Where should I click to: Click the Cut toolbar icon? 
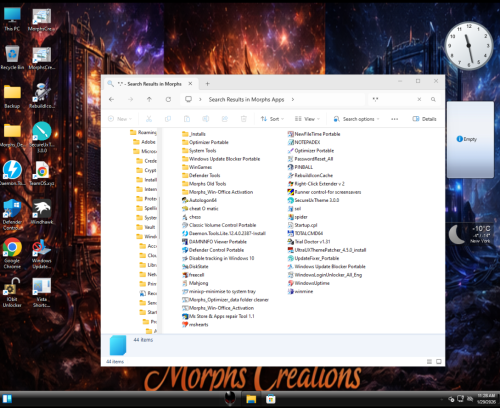point(149,119)
